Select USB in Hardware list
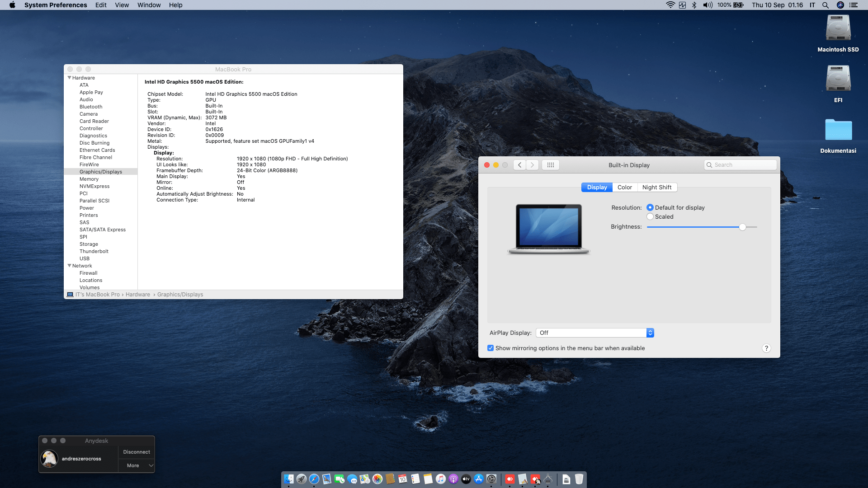868x488 pixels. point(85,258)
